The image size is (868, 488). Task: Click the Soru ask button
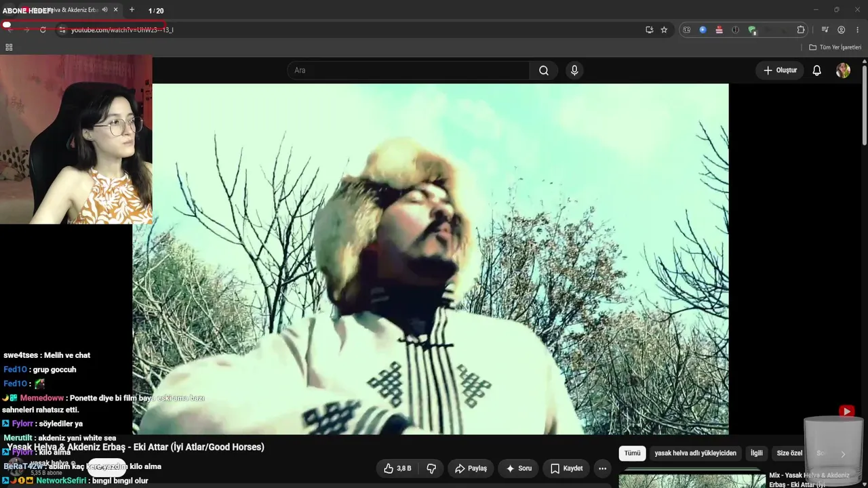coord(519,468)
